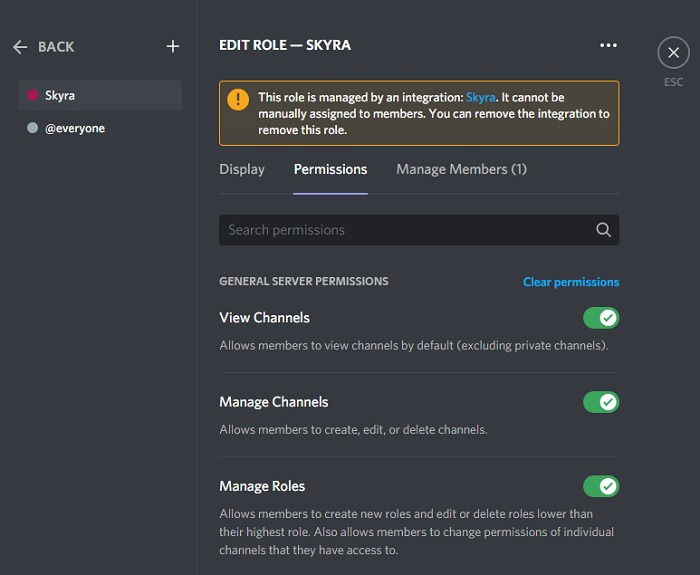Switch to the Display tab
This screenshot has height=575, width=700.
242,169
